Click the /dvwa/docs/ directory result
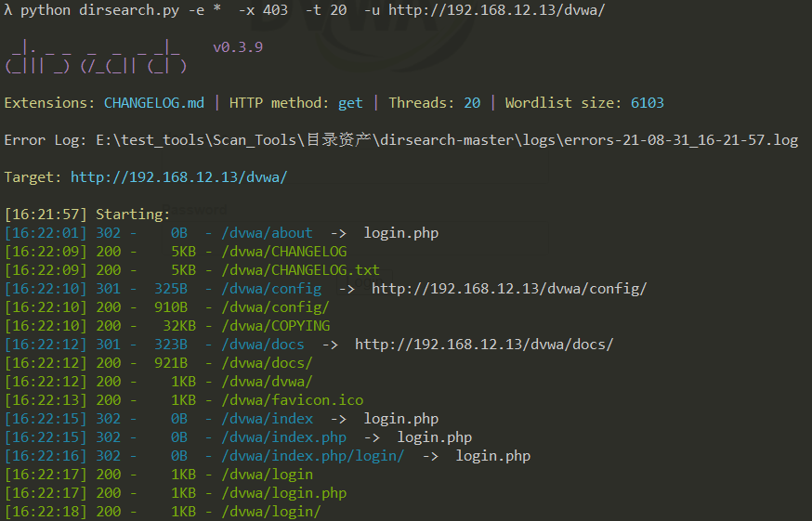This screenshot has height=521, width=812. coord(267,363)
